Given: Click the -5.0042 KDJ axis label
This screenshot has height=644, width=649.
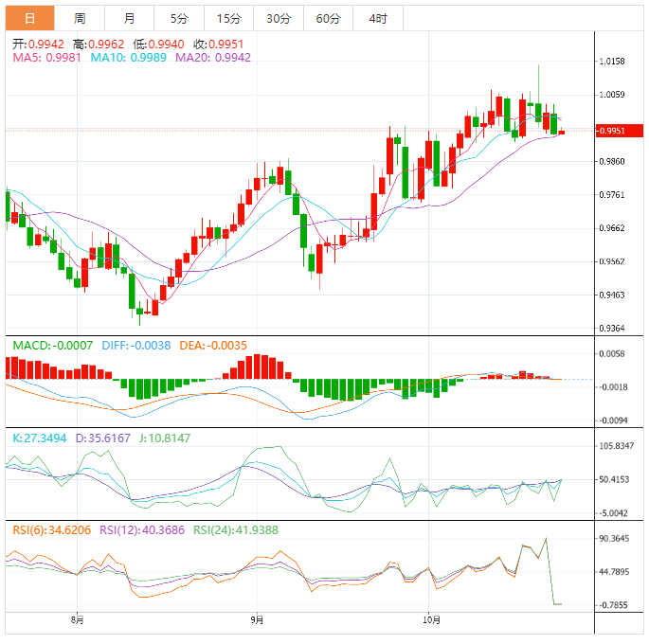Looking at the screenshot, I should 613,513.
